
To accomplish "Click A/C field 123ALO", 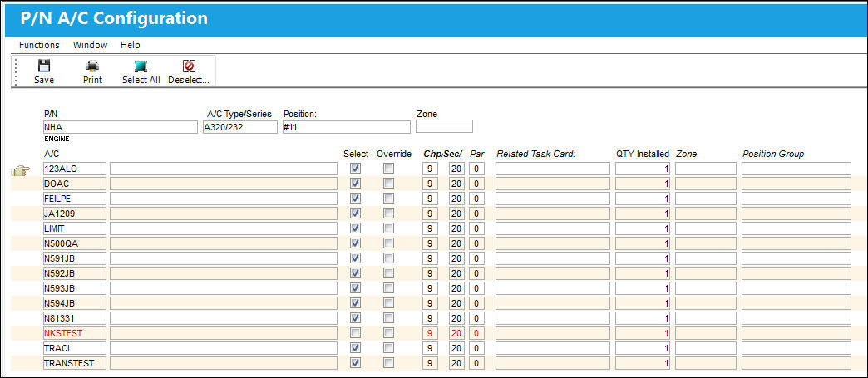I will tap(75, 169).
